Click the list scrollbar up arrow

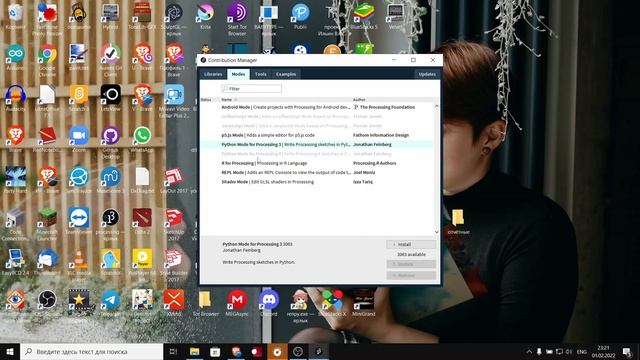pyautogui.click(x=436, y=106)
